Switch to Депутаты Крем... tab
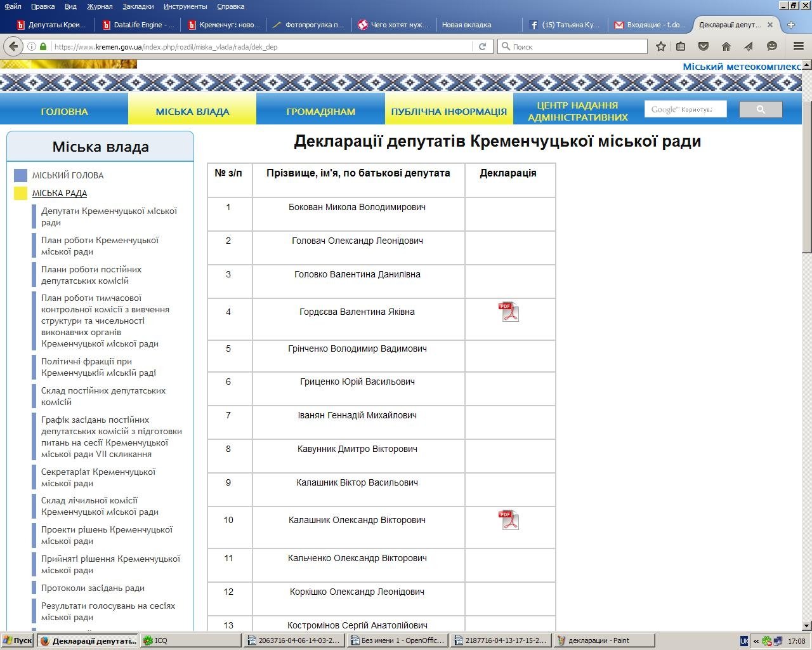The height and width of the screenshot is (650, 812). pyautogui.click(x=51, y=25)
